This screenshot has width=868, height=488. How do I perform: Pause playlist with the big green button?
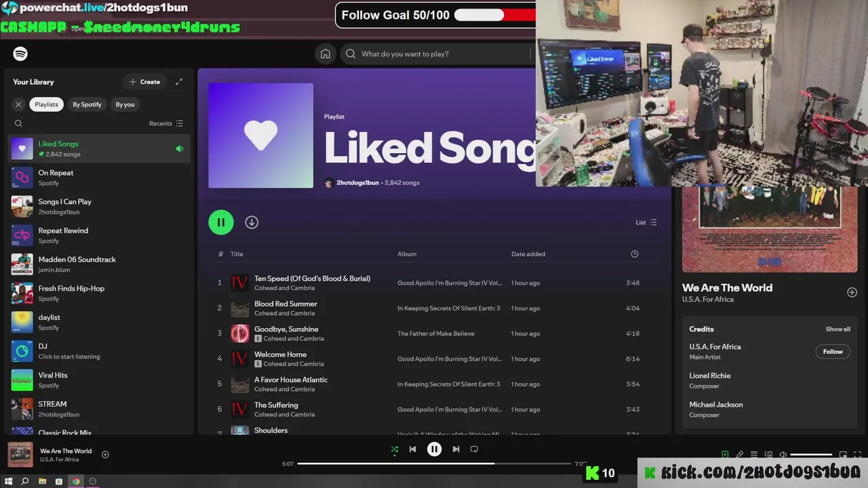pos(221,222)
